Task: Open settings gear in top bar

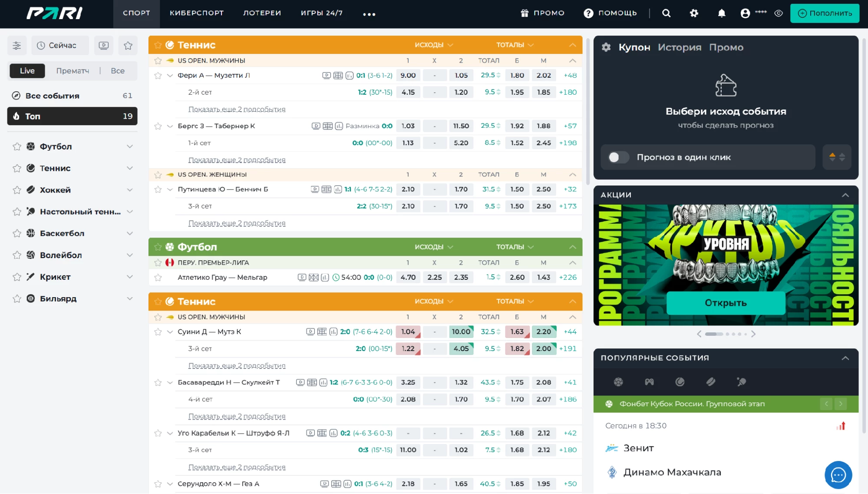Action: click(694, 13)
